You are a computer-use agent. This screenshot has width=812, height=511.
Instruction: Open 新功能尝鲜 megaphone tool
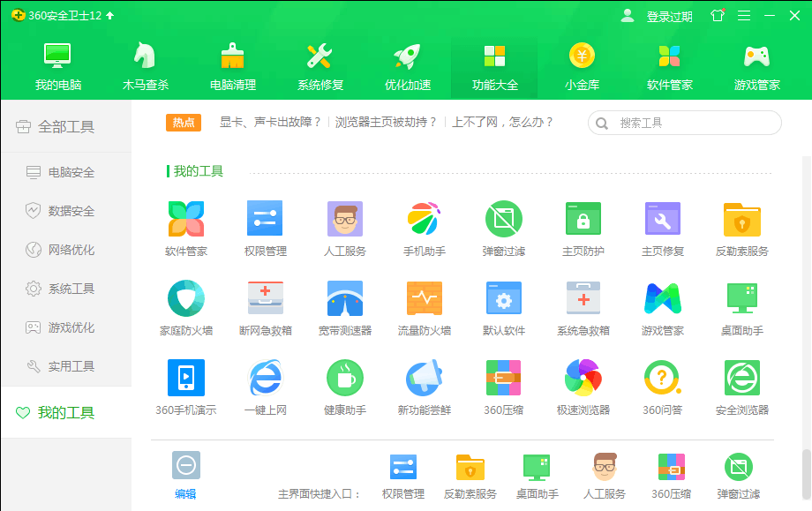click(425, 378)
